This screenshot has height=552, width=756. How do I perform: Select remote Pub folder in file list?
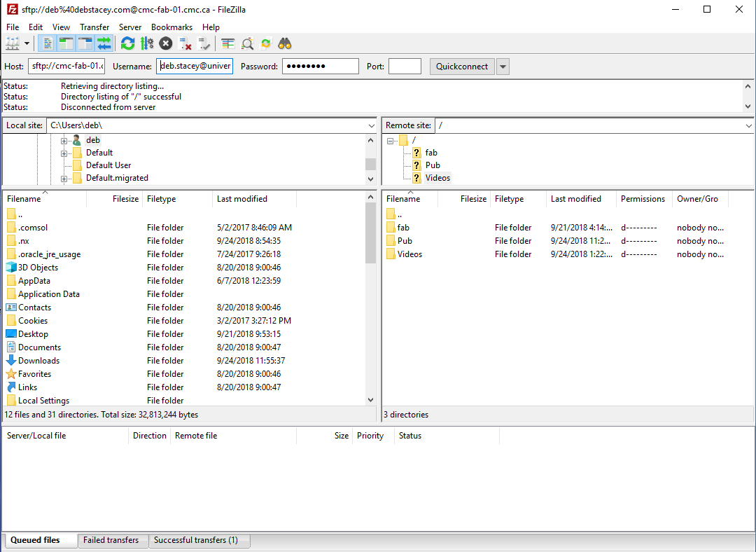[x=405, y=241]
